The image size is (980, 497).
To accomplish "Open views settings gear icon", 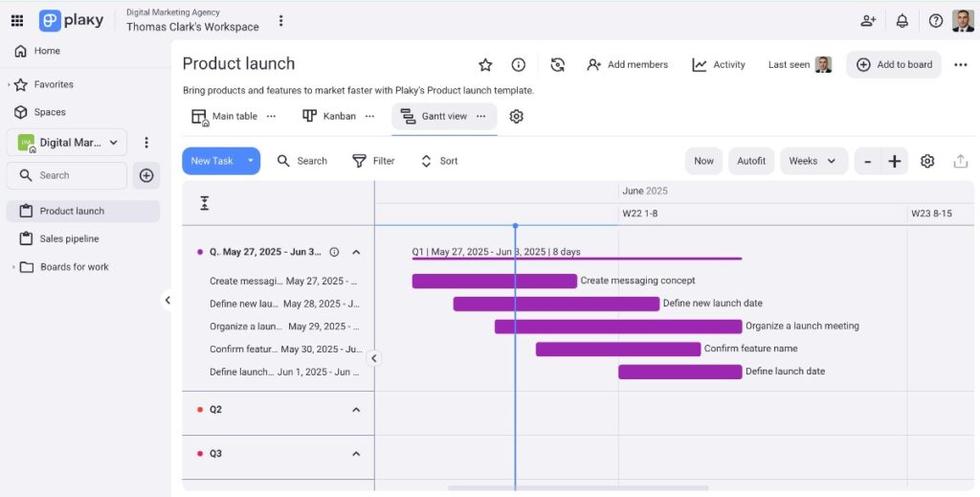I will [x=516, y=116].
